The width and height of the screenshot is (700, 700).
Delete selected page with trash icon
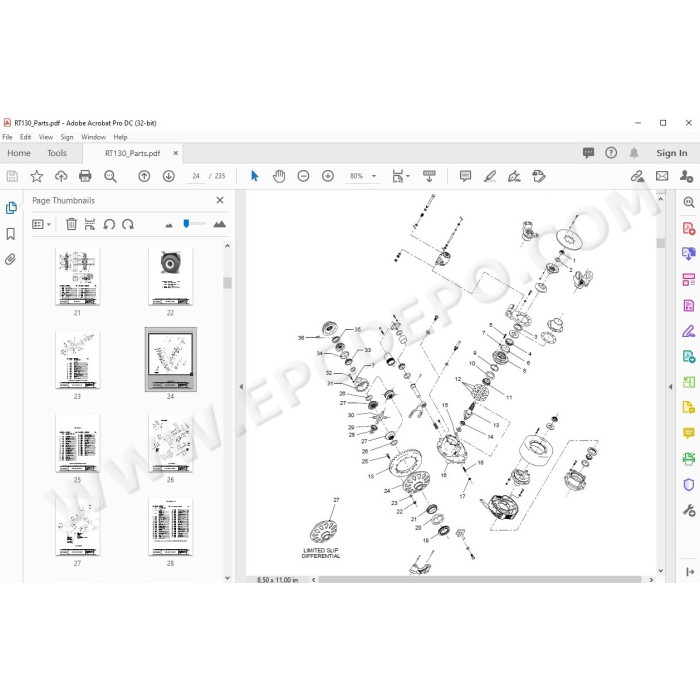click(71, 224)
